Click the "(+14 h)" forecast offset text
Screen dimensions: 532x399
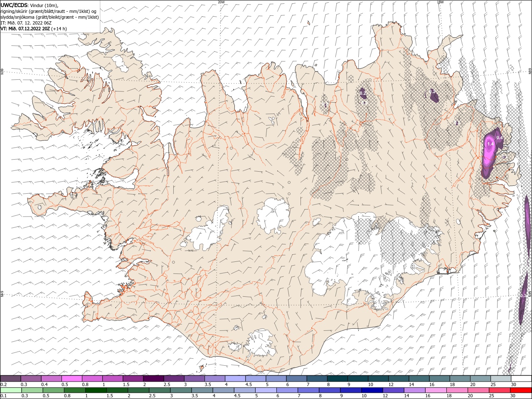(x=59, y=29)
